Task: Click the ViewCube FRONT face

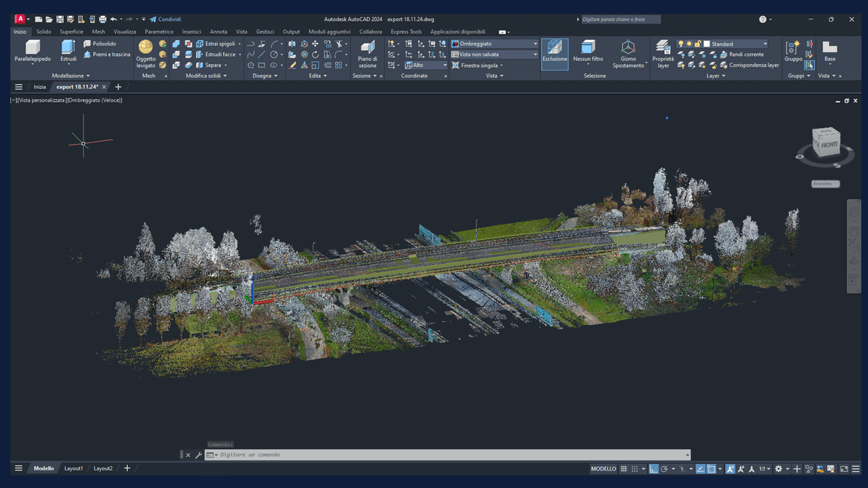Action: [x=828, y=144]
